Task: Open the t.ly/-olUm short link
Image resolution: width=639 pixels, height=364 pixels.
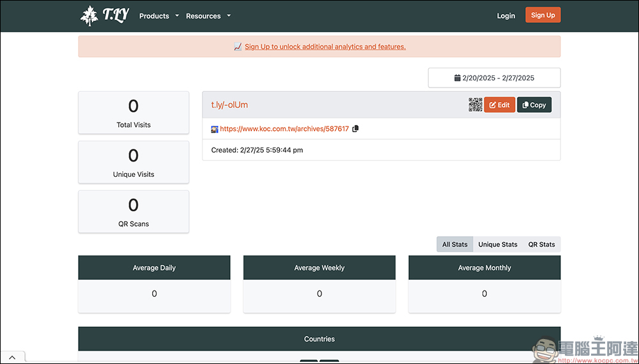Action: click(229, 105)
